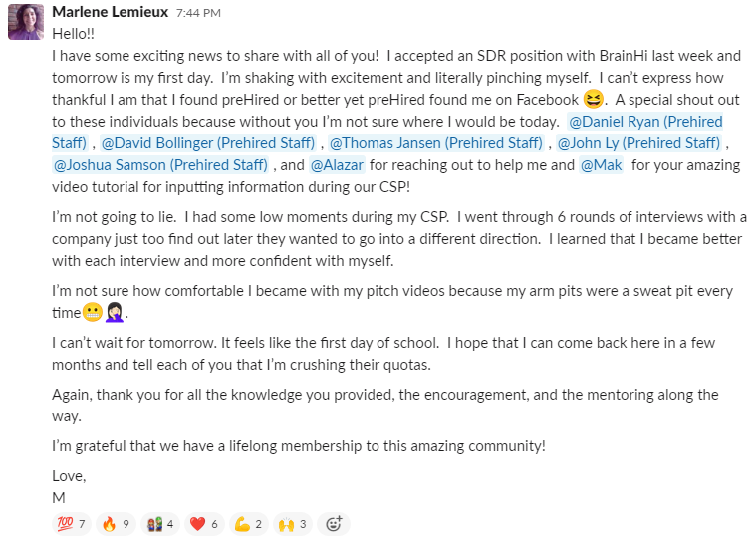The height and width of the screenshot is (540, 756).
Task: Toggle the two-people emoji reaction with count 4
Action: click(160, 523)
